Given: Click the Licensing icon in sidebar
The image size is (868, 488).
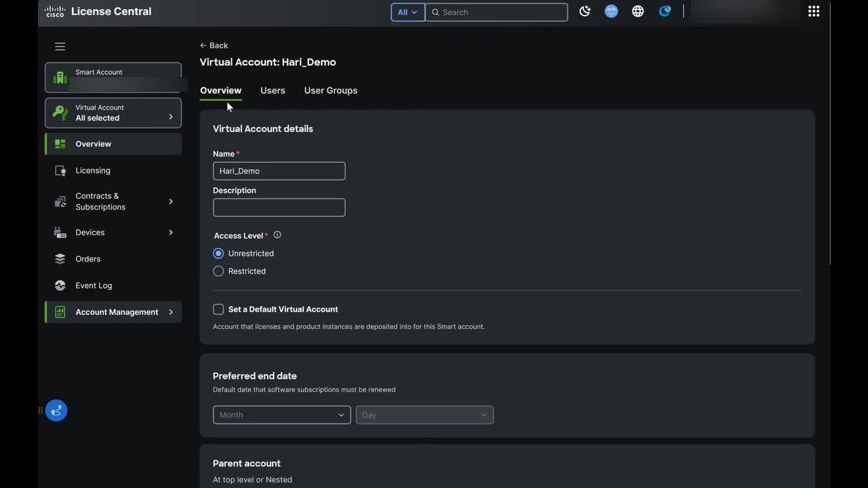Looking at the screenshot, I should (x=60, y=171).
